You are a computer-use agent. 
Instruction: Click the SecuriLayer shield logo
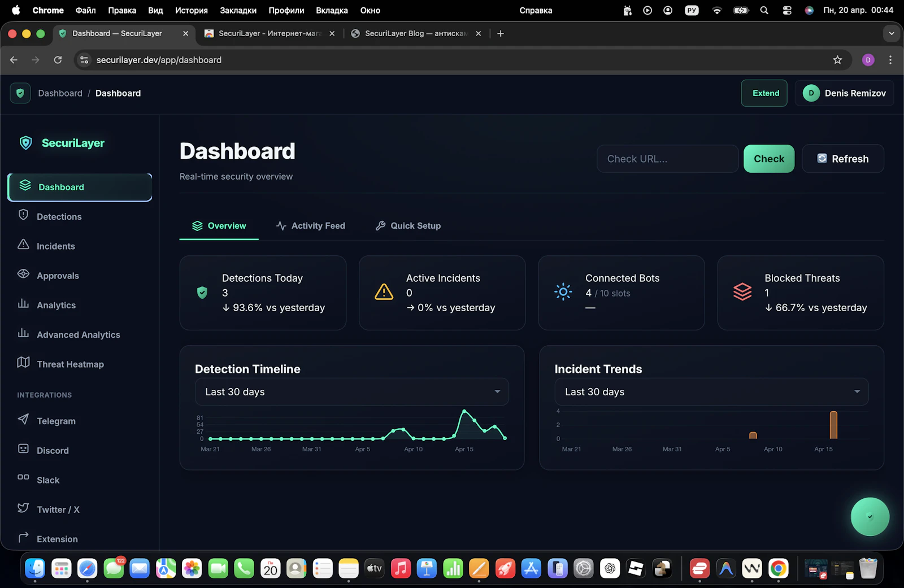click(25, 143)
